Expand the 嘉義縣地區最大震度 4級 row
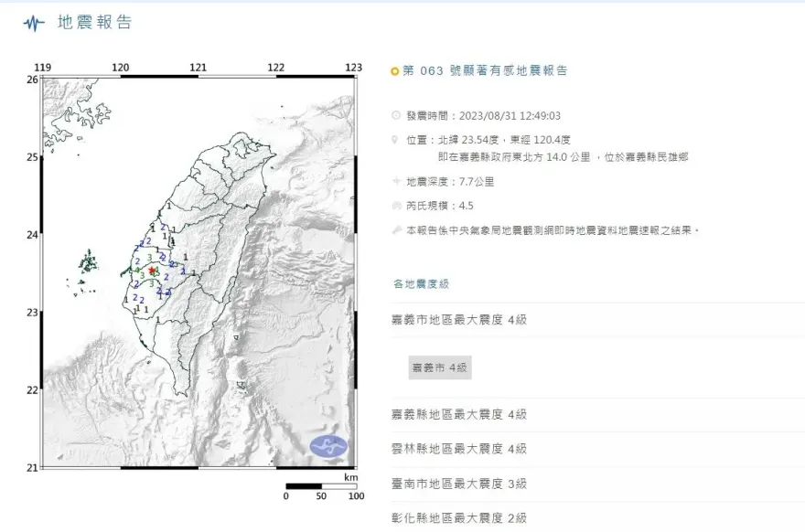 [x=458, y=415]
